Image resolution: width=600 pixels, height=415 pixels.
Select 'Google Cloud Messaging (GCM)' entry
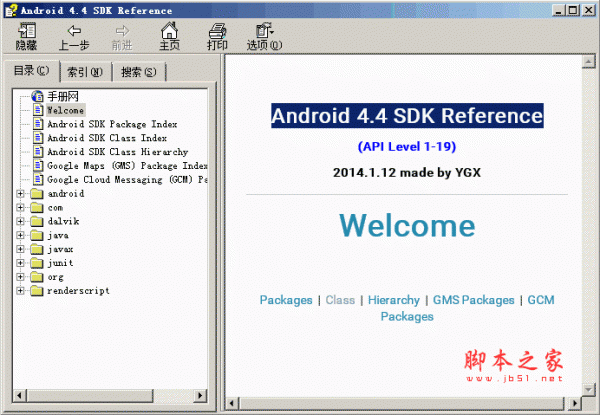click(x=127, y=179)
